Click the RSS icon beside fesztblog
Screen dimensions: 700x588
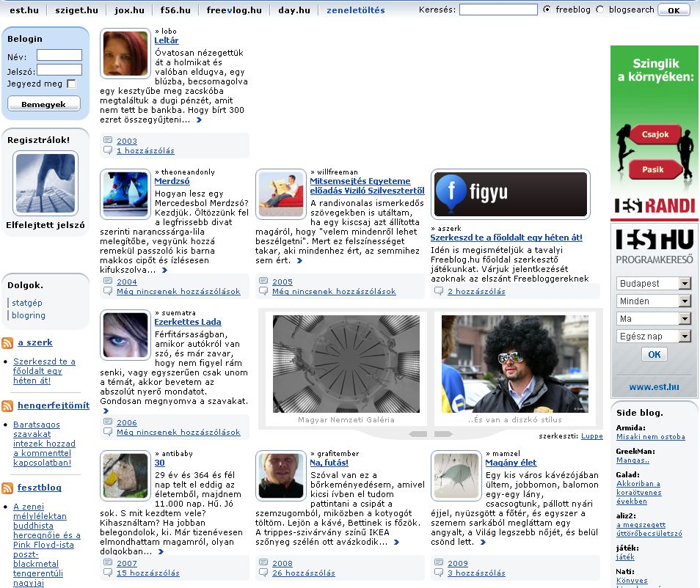point(7,488)
